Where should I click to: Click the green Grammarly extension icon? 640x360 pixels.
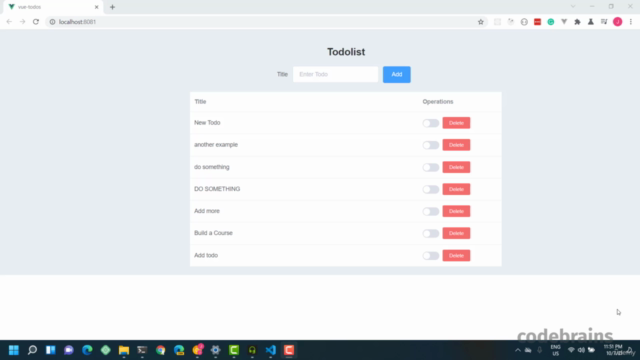551,22
